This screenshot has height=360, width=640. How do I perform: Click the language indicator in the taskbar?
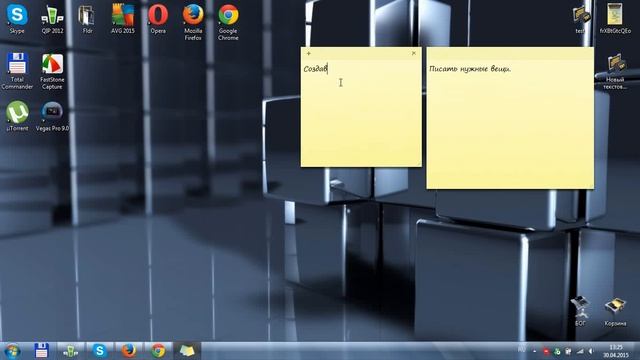522,349
